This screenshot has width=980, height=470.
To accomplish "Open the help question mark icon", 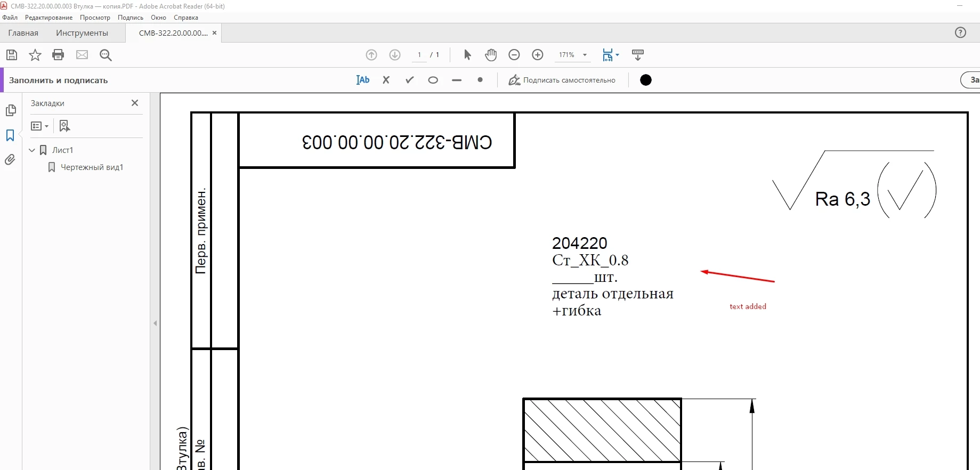I will tap(960, 33).
